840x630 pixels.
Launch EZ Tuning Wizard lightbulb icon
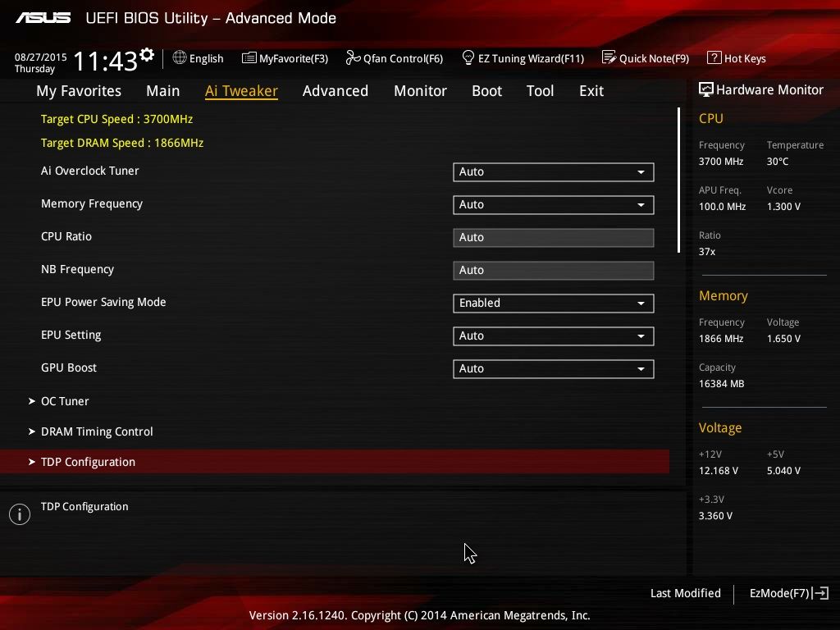click(468, 57)
